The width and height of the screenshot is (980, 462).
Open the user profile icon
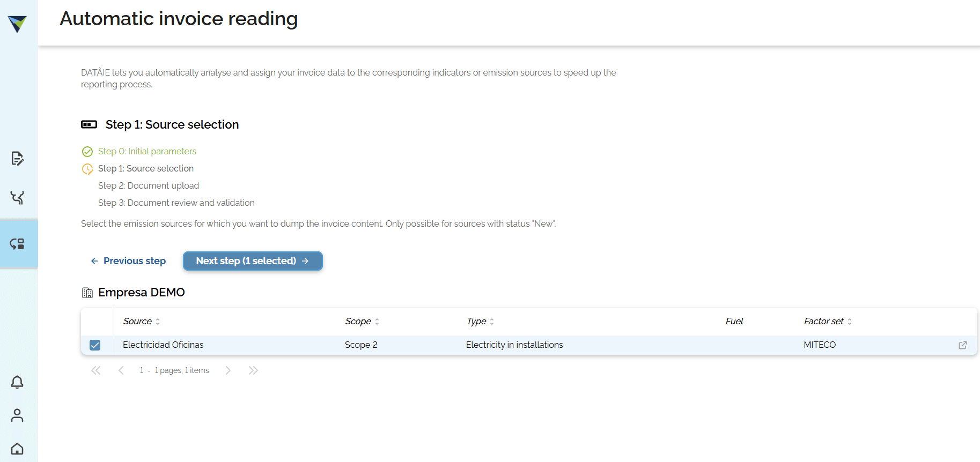coord(17,415)
